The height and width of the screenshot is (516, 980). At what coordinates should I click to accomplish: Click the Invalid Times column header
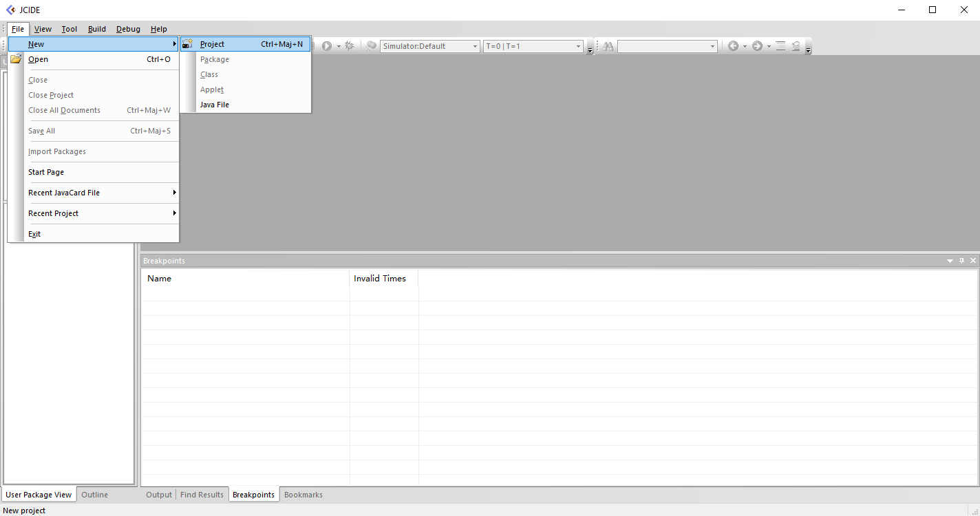pyautogui.click(x=380, y=279)
